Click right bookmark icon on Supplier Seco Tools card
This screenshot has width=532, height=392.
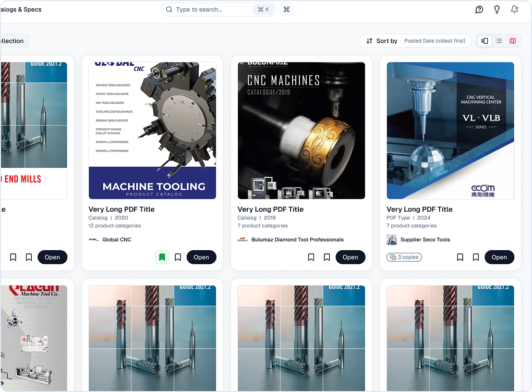476,258
